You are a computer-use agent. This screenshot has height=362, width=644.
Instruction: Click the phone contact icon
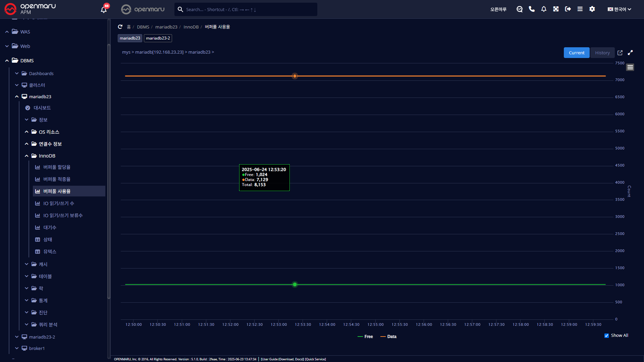(532, 9)
